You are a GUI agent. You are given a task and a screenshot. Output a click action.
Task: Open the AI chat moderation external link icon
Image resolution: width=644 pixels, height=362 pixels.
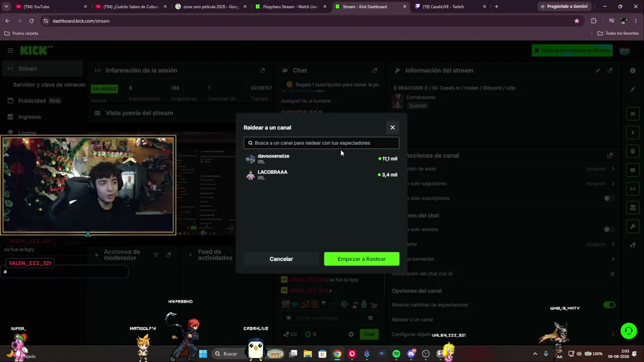point(612,274)
